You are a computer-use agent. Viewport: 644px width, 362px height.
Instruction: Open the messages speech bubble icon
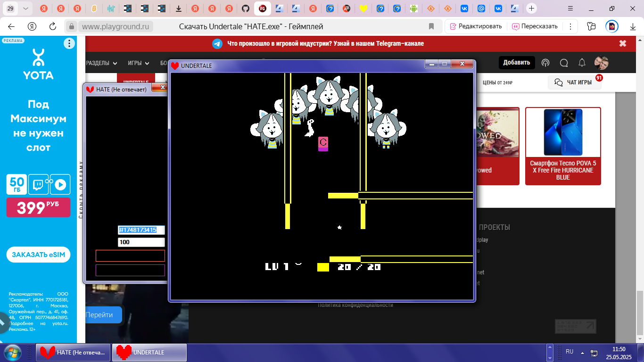(564, 63)
